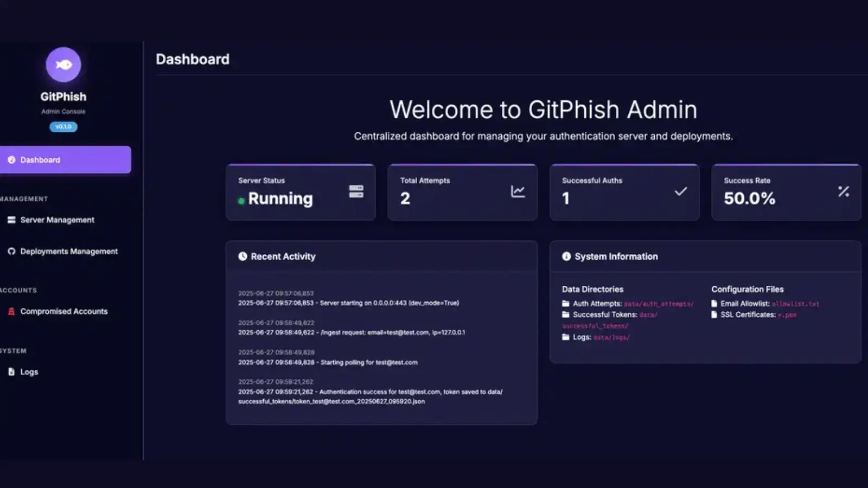
Task: Click the chart icon on Total Attempts card
Action: (518, 191)
